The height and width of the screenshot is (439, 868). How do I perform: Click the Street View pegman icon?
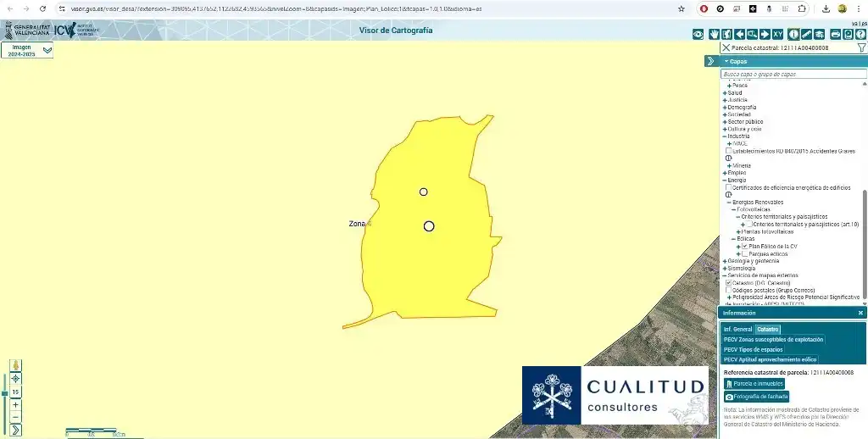tap(15, 365)
